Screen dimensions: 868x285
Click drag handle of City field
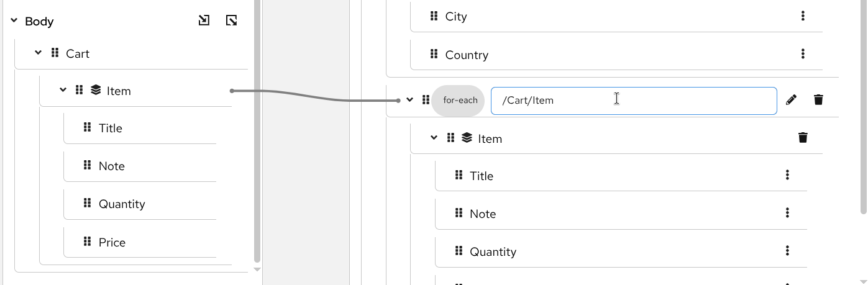(434, 16)
